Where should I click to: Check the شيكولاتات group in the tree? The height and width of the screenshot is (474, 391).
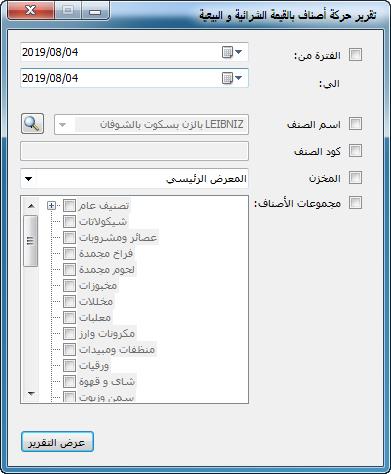click(x=69, y=221)
